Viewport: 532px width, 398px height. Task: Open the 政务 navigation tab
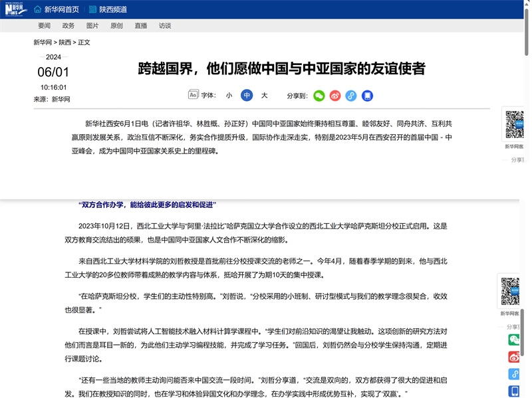point(68,26)
